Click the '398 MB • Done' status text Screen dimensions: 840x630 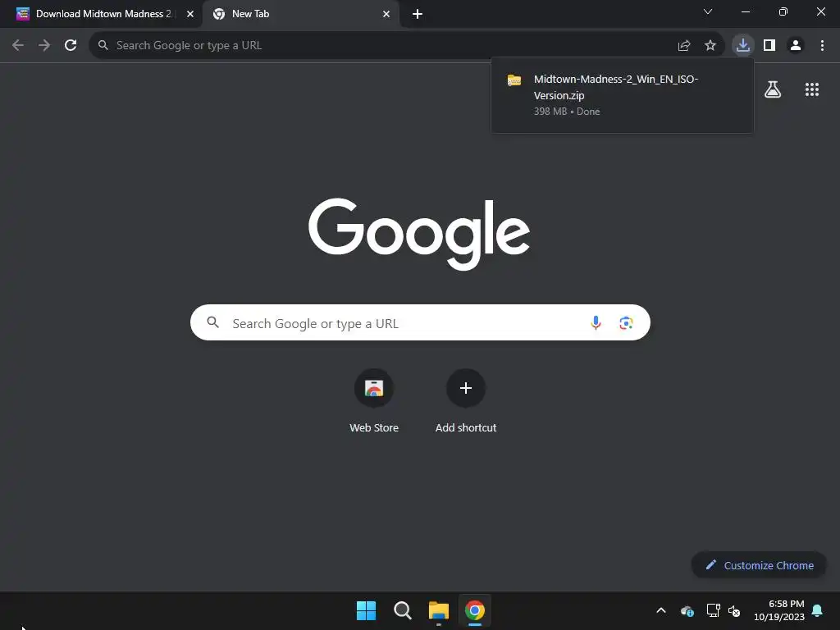point(567,112)
